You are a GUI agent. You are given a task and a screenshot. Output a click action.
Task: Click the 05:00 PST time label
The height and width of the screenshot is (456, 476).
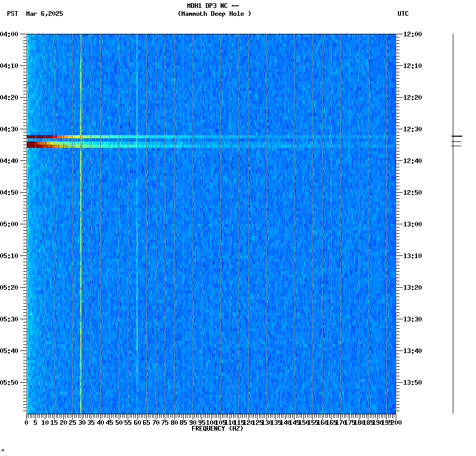(x=12, y=224)
